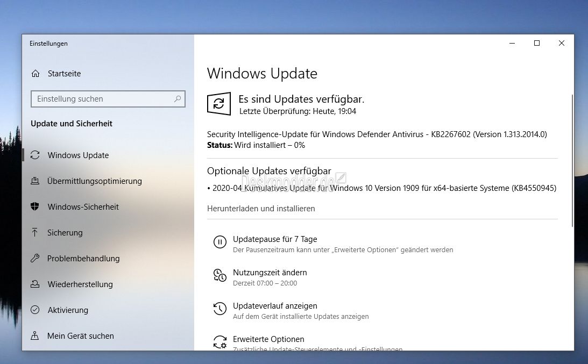Open the Aktivierung page
Image resolution: width=588 pixels, height=364 pixels.
coord(68,310)
